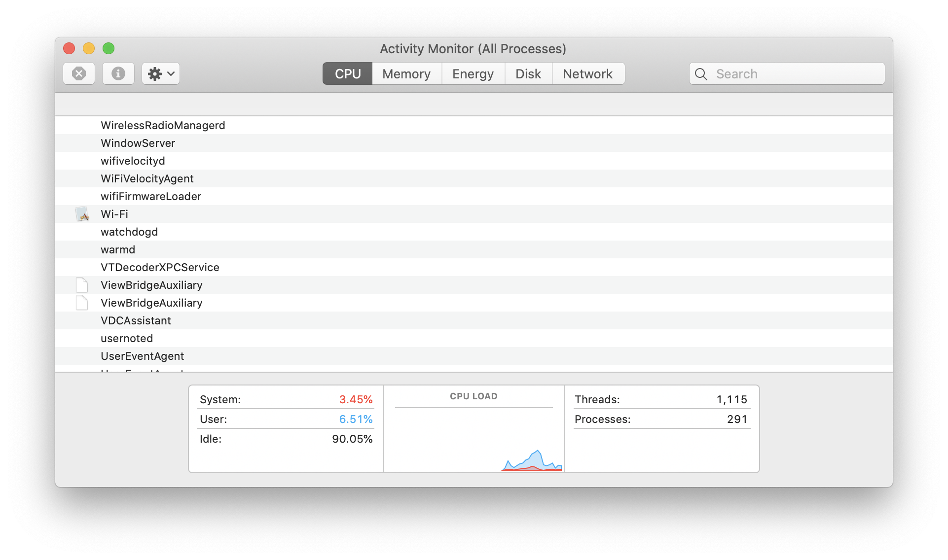The image size is (948, 560).
Task: Select the CPU tab
Action: point(348,74)
